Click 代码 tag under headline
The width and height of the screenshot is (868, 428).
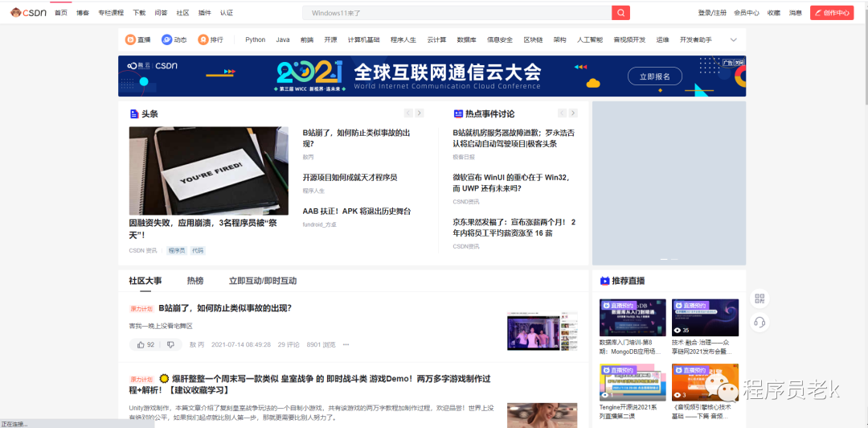pos(198,250)
